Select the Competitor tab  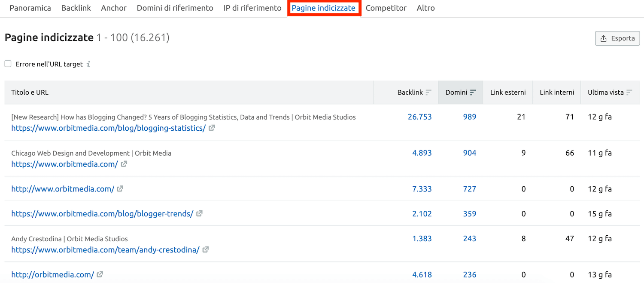386,8
